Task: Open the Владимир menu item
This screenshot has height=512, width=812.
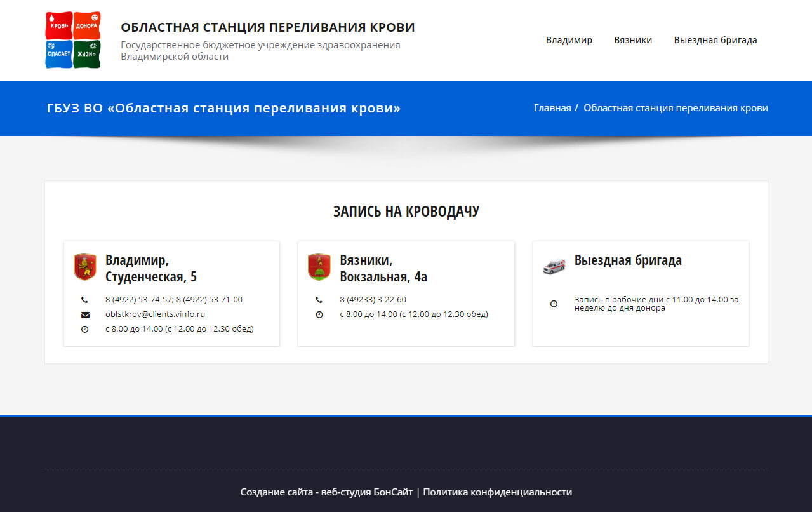Action: (569, 40)
